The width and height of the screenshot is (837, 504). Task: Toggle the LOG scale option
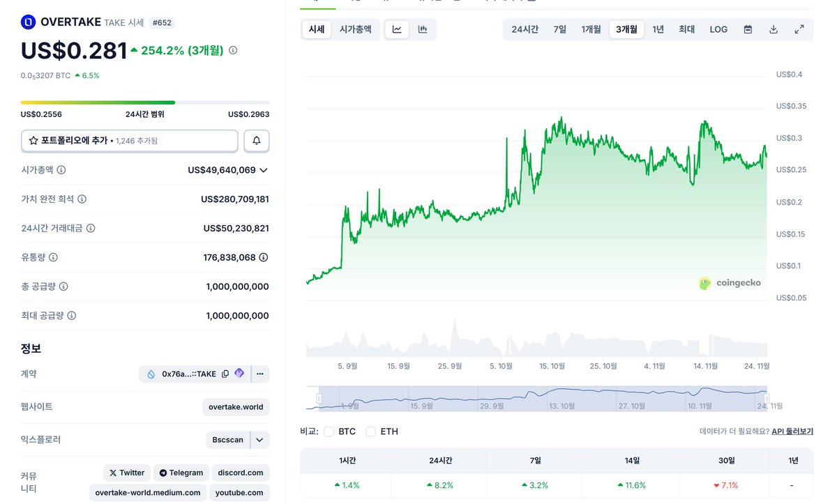(718, 29)
